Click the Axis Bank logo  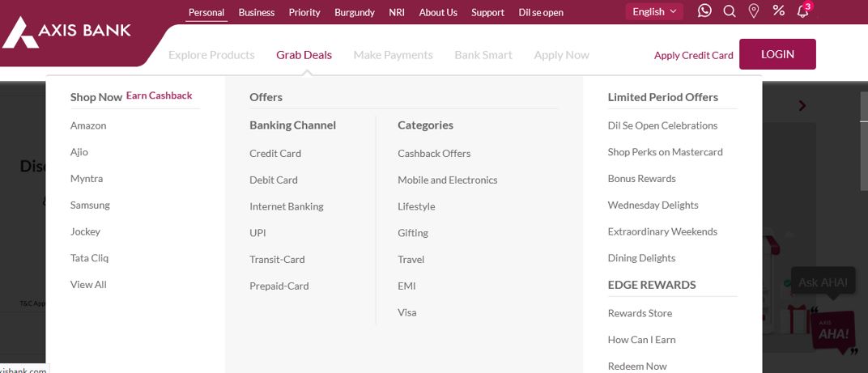click(x=66, y=32)
